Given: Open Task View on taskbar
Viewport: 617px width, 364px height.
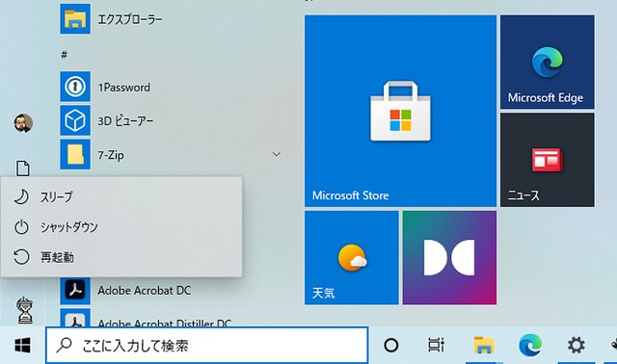Looking at the screenshot, I should click(x=436, y=345).
